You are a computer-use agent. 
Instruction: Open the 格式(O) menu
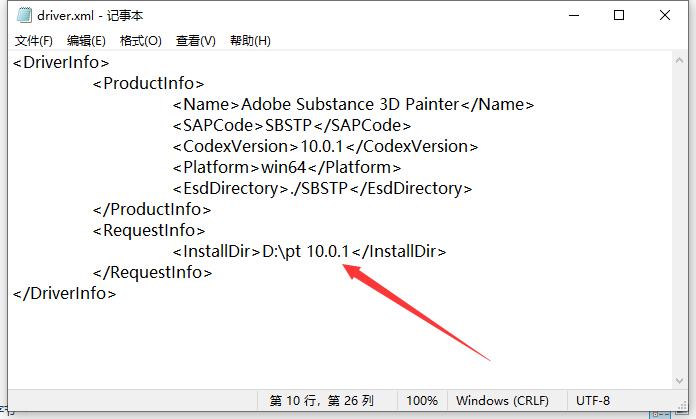(140, 41)
